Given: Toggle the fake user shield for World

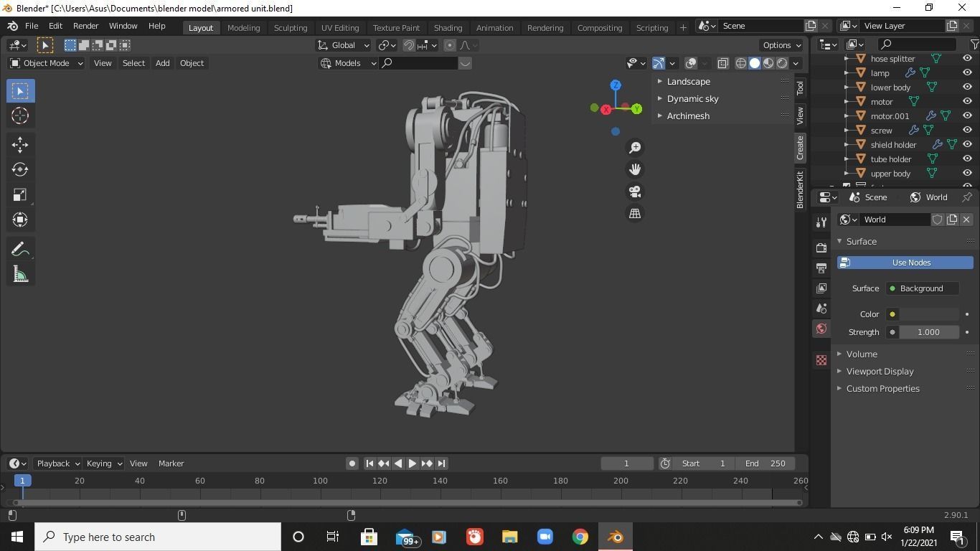Looking at the screenshot, I should tap(937, 220).
